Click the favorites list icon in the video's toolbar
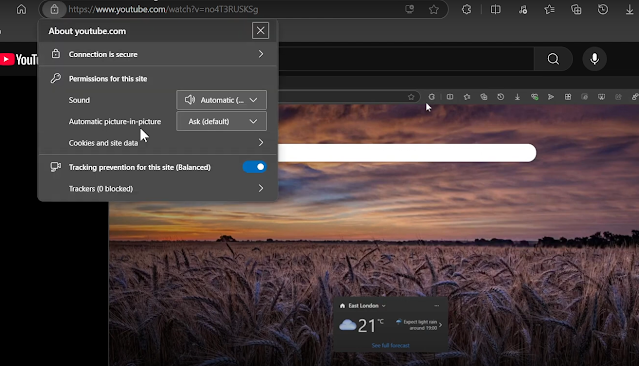639x366 pixels. (x=467, y=97)
